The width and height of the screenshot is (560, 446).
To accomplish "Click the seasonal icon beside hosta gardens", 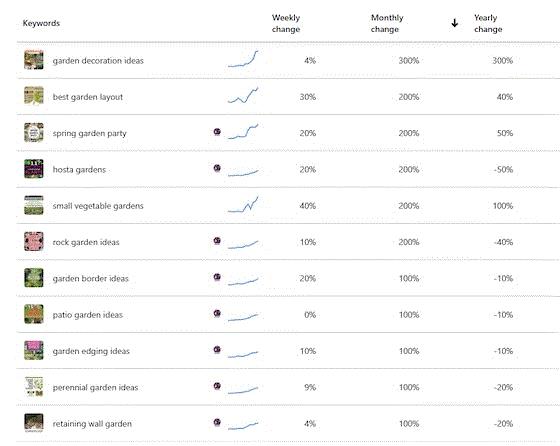I will click(x=217, y=168).
